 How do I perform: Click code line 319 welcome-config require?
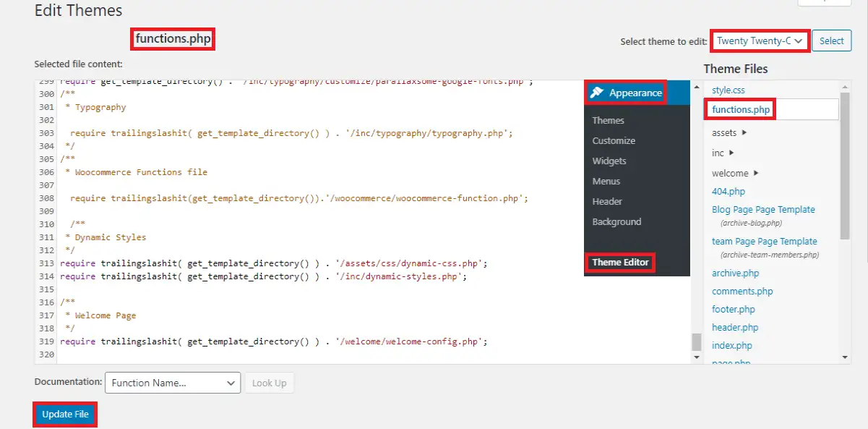point(274,341)
